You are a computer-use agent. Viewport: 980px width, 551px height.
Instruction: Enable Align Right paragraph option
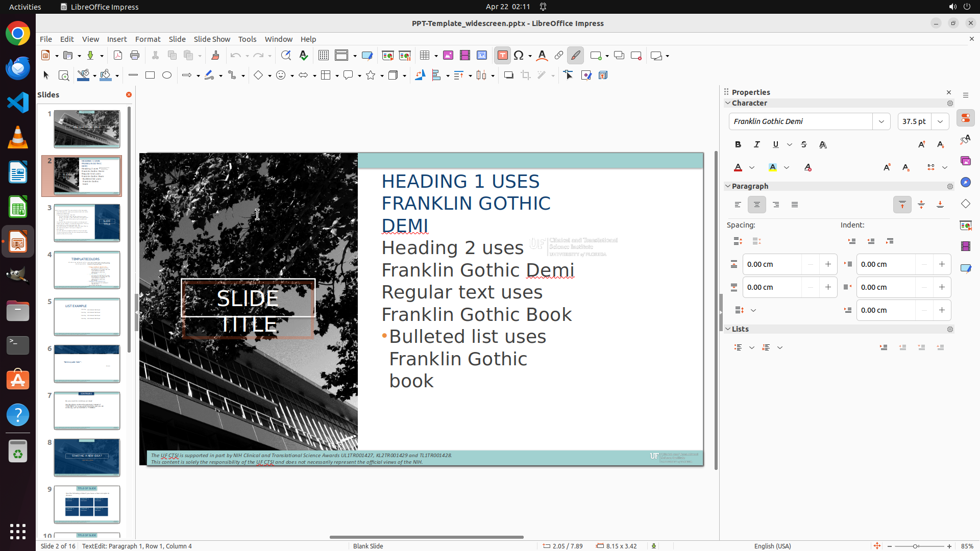776,205
